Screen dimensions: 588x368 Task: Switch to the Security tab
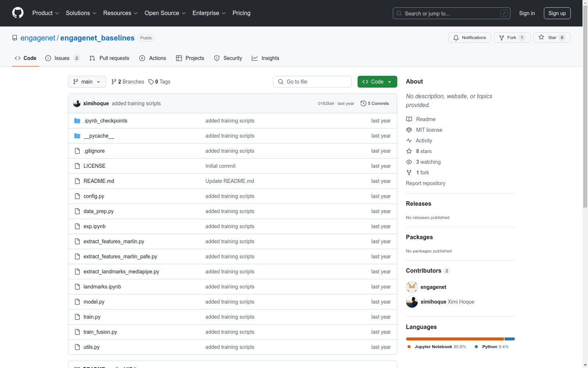click(228, 58)
